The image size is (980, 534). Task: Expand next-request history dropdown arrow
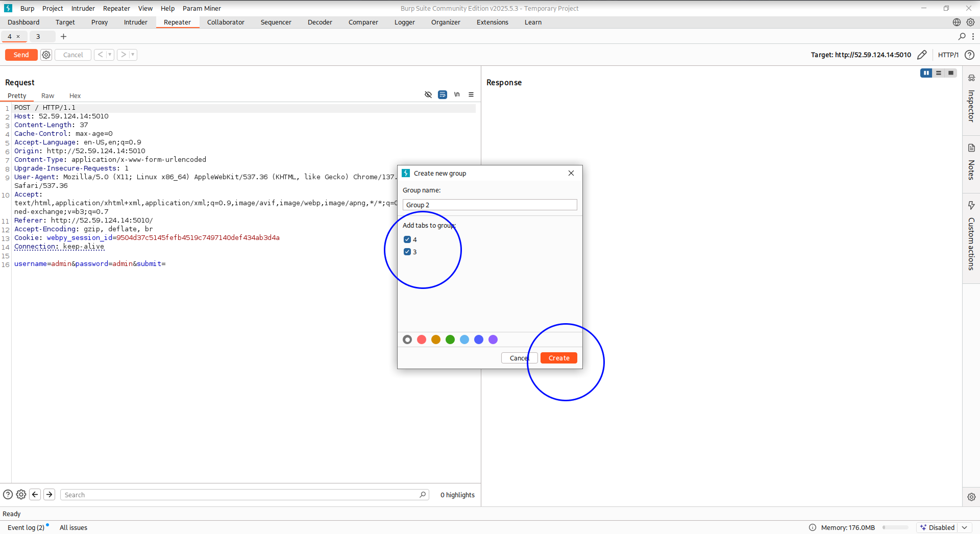point(133,55)
